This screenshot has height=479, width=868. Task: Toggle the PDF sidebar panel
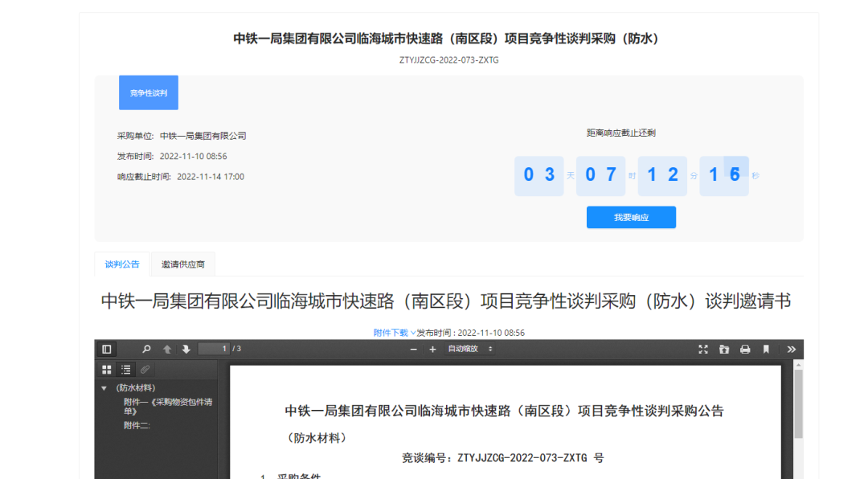[106, 349]
